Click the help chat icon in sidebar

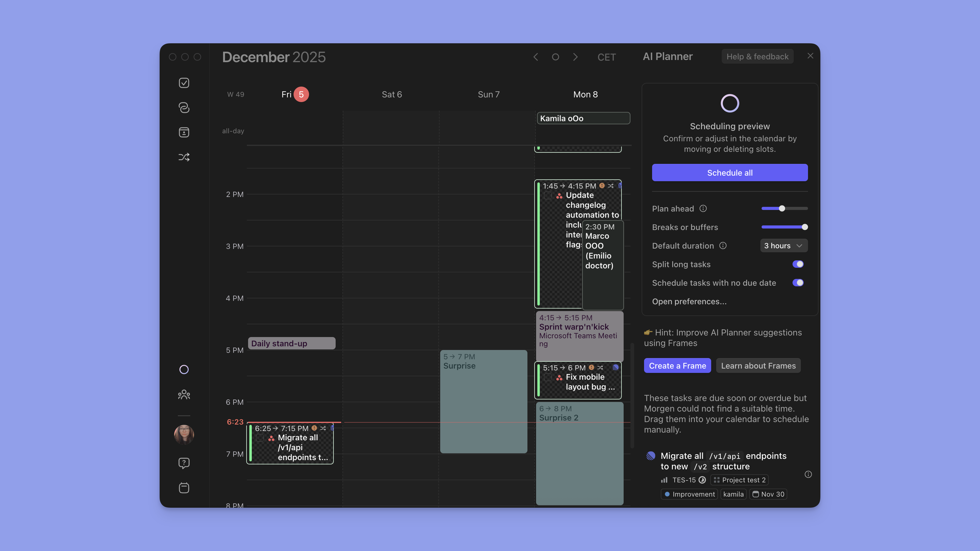pos(184,463)
